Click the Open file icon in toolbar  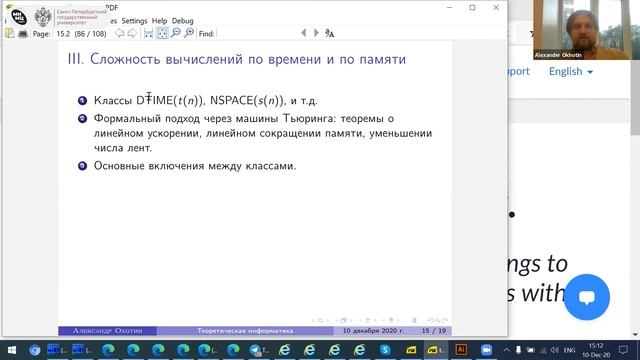10,33
